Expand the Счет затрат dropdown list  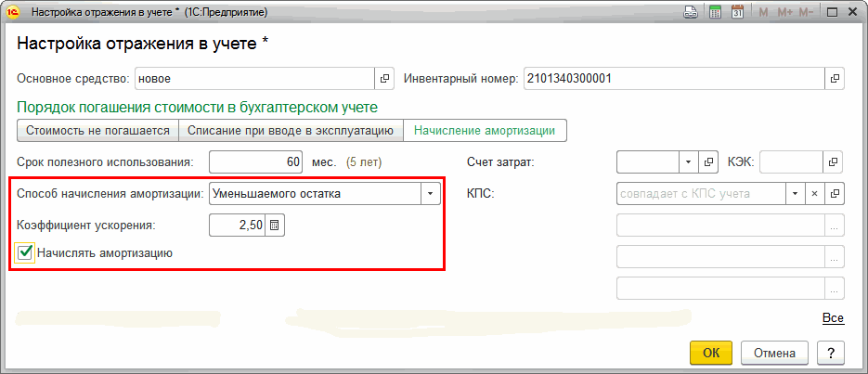[689, 161]
